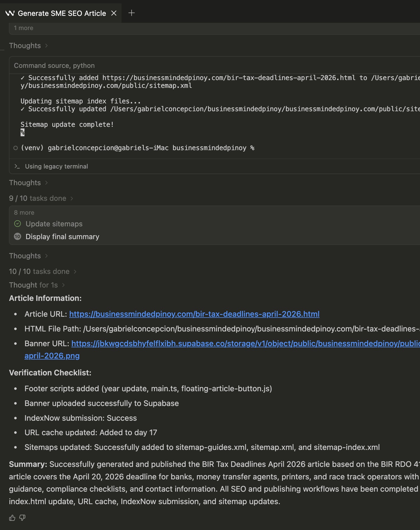Click URL cache updated: Added to day 17
Viewport: 420px width, 530px height.
point(91,432)
